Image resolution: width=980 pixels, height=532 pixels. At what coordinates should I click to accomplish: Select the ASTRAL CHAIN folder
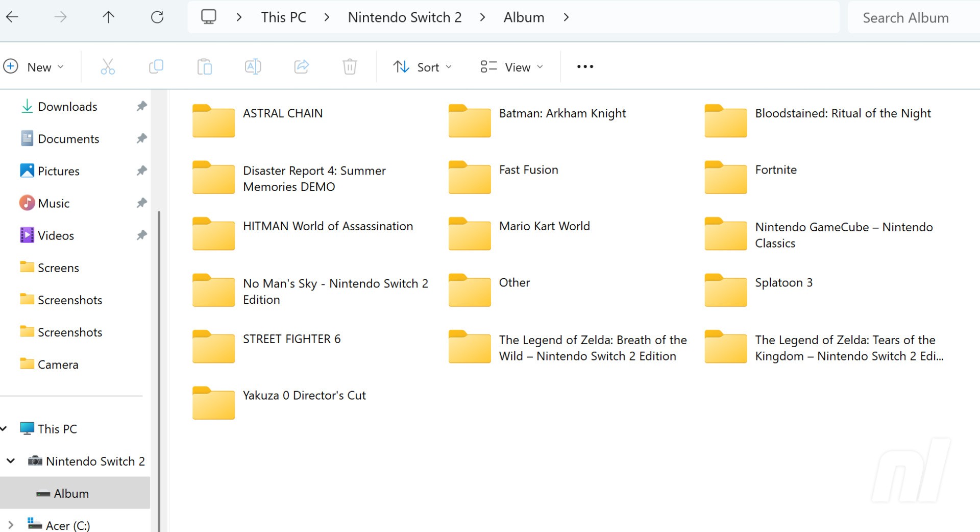tap(258, 120)
